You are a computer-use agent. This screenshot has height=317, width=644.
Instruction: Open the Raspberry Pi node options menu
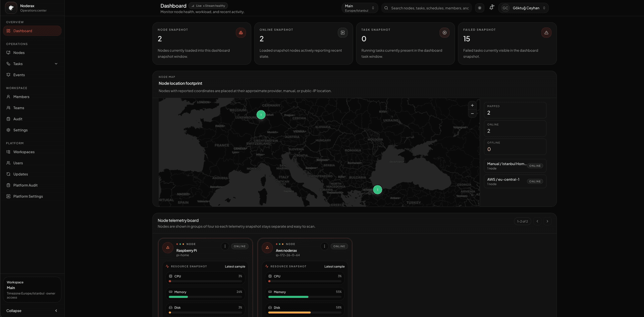(x=225, y=246)
